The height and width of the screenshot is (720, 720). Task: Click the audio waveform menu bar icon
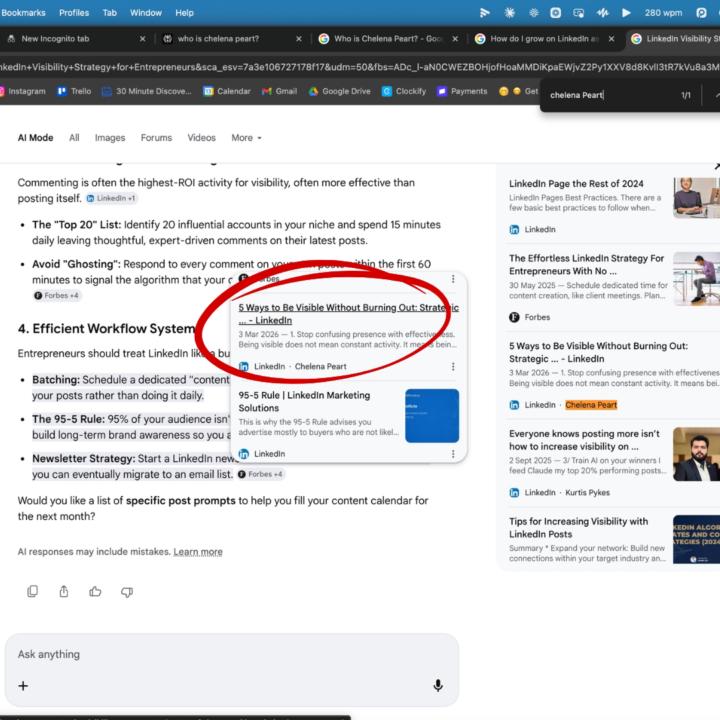tap(602, 13)
